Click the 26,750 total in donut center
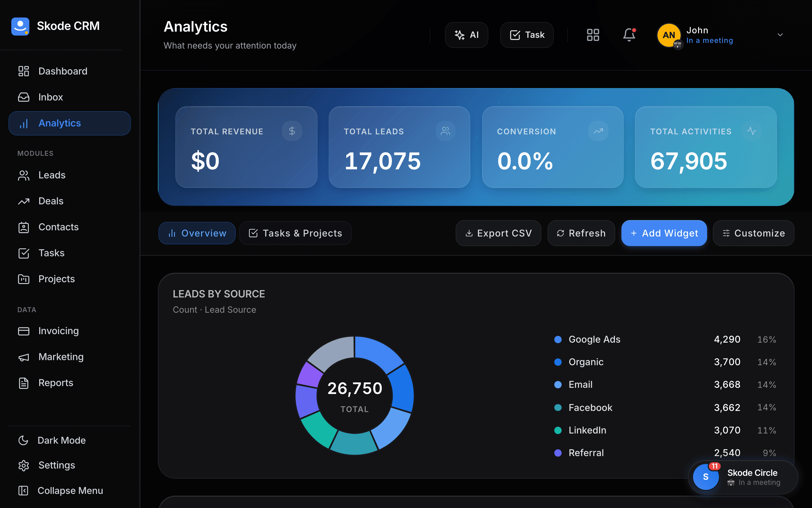 point(355,388)
